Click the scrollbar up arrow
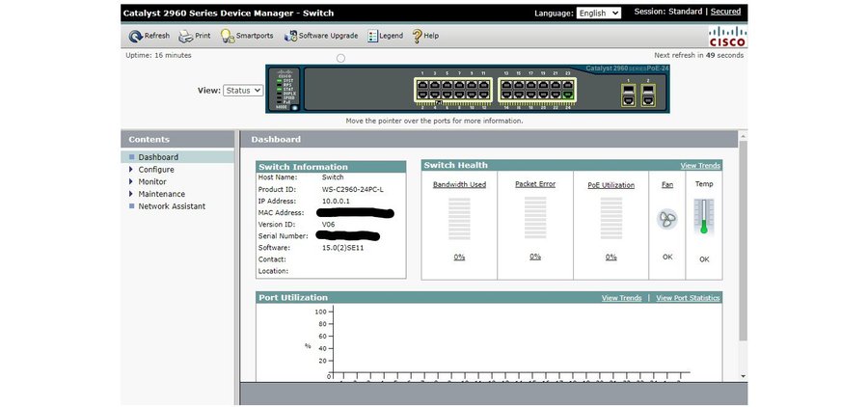This screenshot has height=407, width=868. pyautogui.click(x=743, y=136)
